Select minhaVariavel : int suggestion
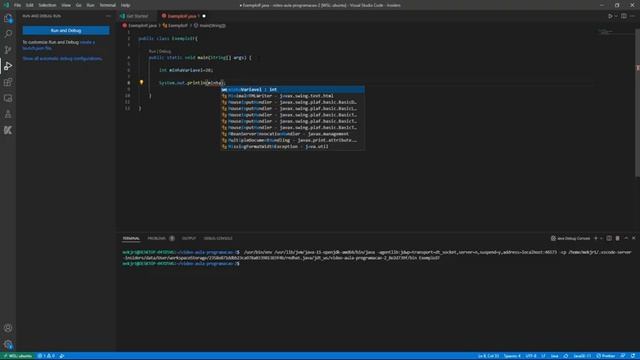 point(293,89)
